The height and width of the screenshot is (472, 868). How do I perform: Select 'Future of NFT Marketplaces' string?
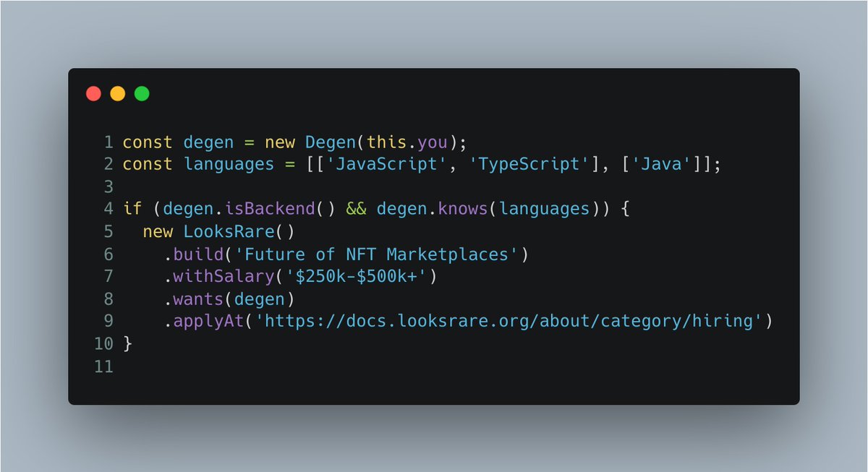coord(372,254)
